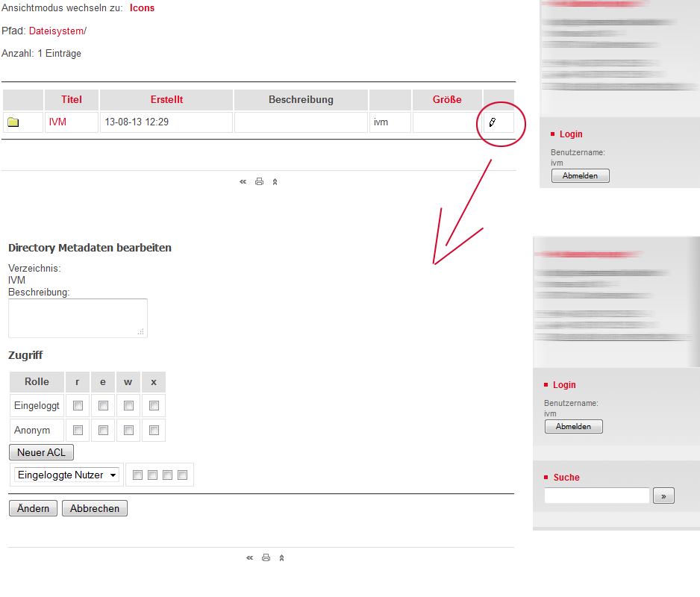Click Abmelden in the login box above Suche
The image size is (700, 597).
[x=574, y=426]
